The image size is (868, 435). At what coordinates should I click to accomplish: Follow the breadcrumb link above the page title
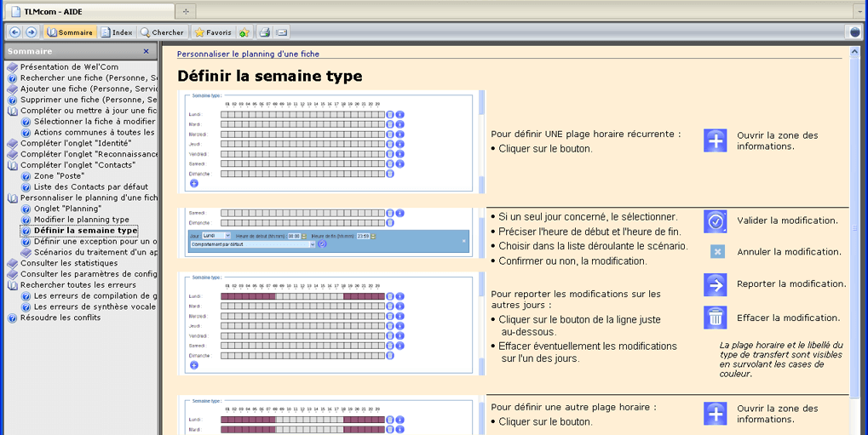point(248,54)
